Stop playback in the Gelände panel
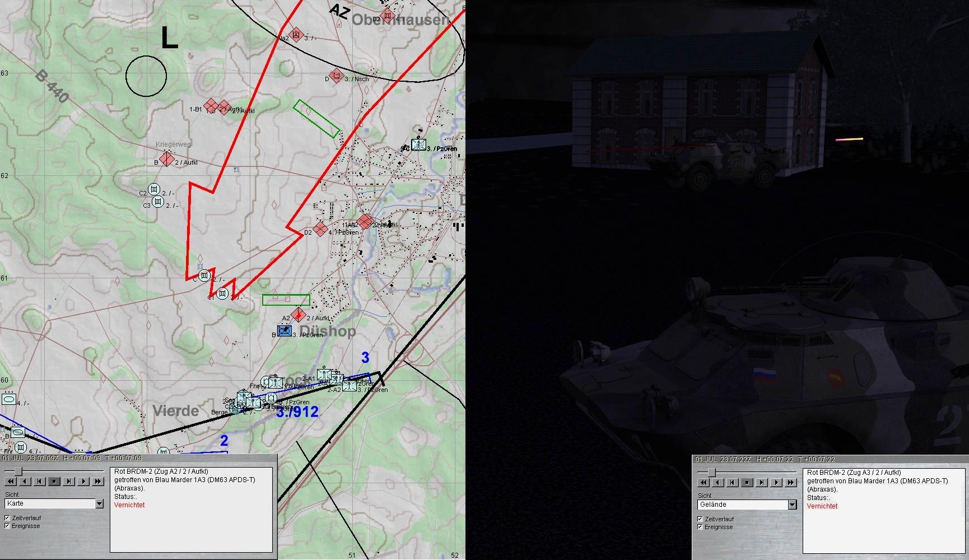Viewport: 969px width, 560px height. click(x=747, y=482)
